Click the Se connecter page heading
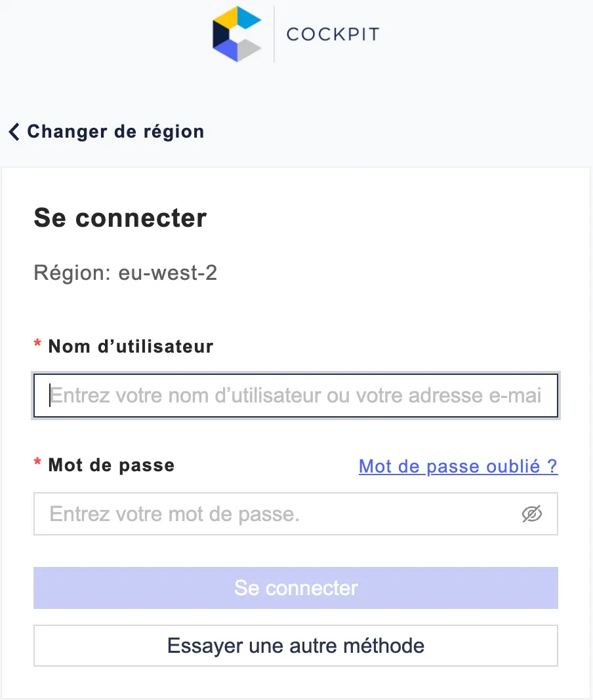 [x=120, y=218]
